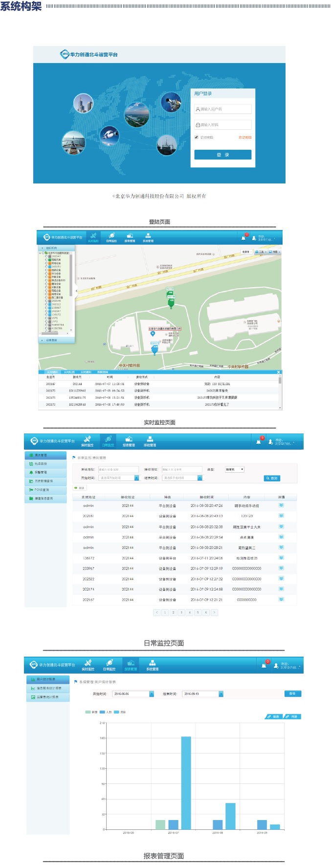The width and height of the screenshot is (331, 868).
Task: Open the 工具 tools dropdown on the map
Action: coord(261,251)
